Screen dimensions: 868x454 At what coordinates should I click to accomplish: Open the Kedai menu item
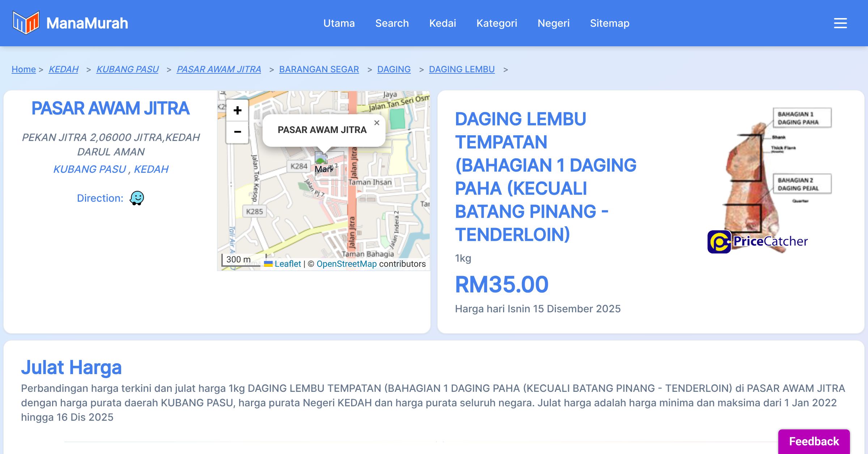(x=442, y=23)
